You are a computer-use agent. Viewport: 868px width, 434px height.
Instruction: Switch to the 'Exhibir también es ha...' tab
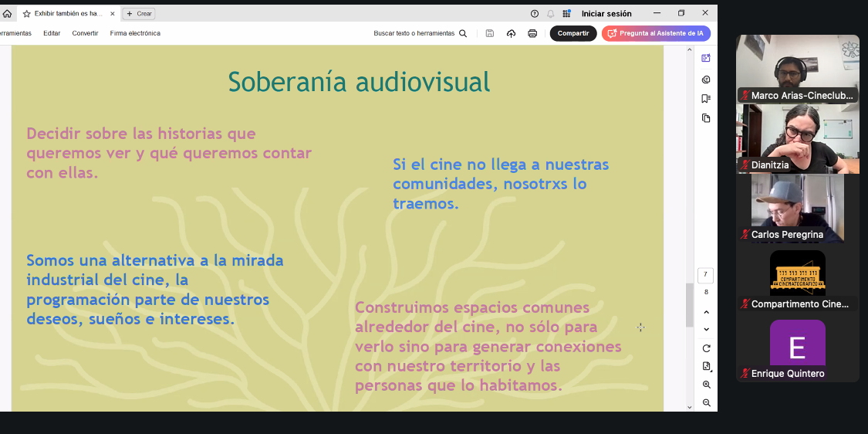coord(68,14)
